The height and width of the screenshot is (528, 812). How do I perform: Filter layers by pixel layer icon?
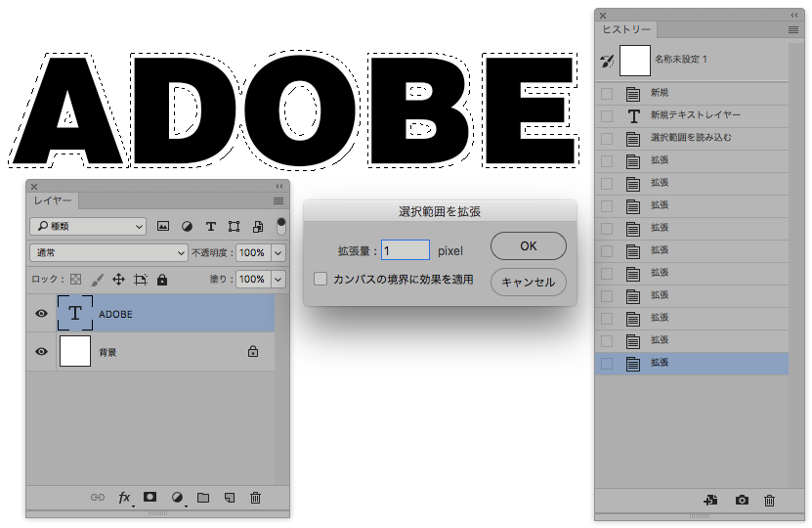click(x=163, y=226)
